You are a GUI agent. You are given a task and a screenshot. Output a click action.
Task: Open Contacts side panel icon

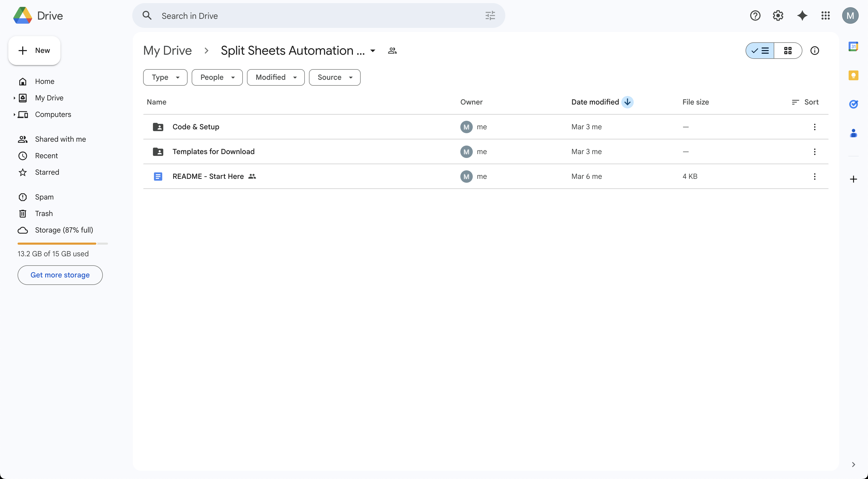point(853,133)
